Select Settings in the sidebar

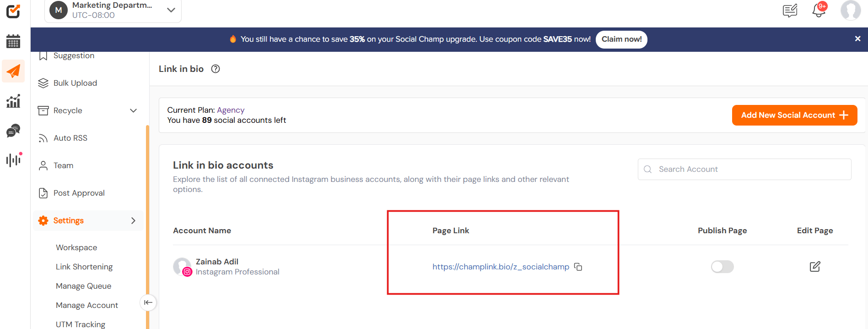tap(88, 220)
